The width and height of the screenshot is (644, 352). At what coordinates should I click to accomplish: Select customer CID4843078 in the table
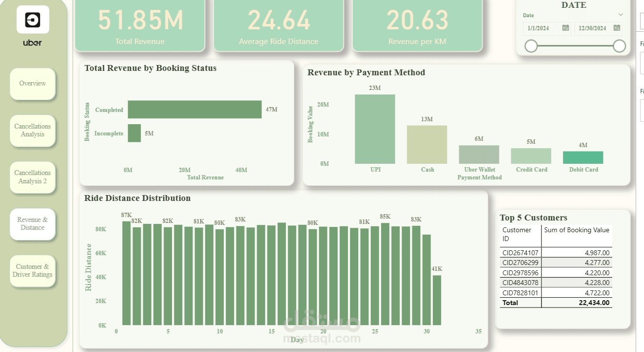pos(520,283)
